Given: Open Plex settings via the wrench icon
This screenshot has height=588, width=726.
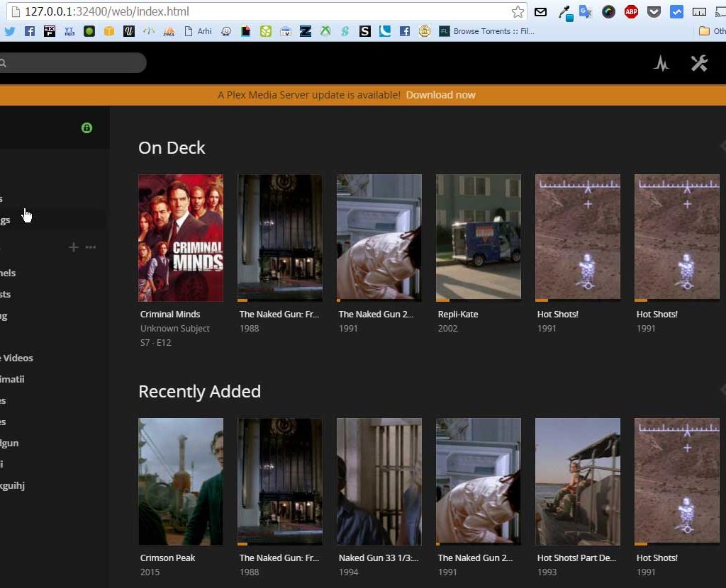Looking at the screenshot, I should click(700, 63).
